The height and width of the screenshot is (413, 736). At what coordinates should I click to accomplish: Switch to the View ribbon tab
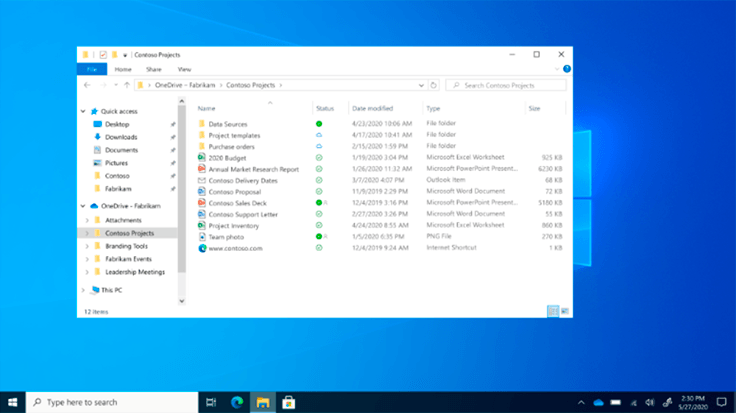click(184, 69)
